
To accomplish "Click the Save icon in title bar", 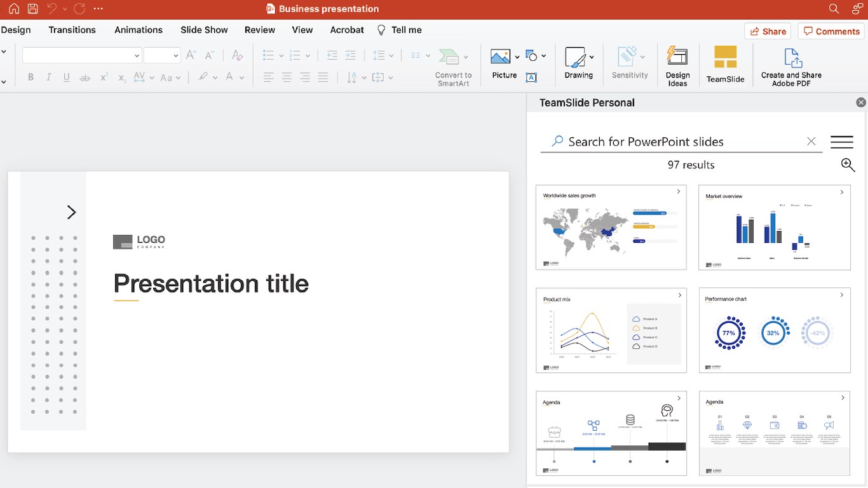I will (x=33, y=9).
